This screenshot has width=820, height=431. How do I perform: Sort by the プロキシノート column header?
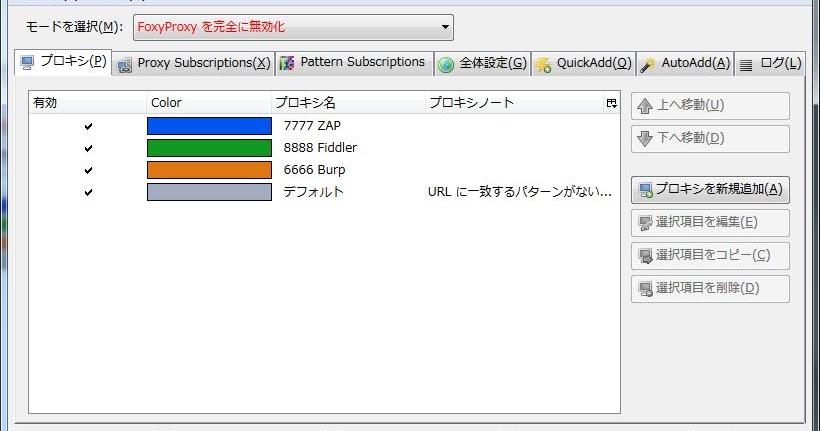click(515, 103)
